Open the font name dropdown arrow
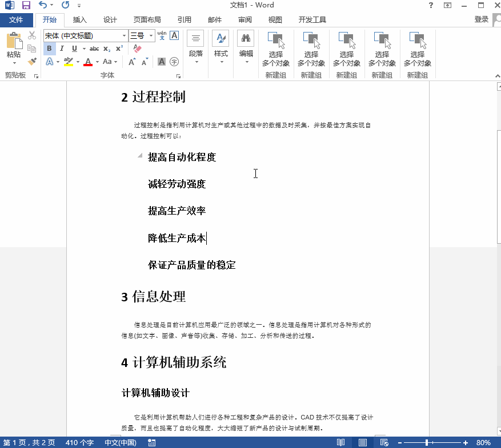This screenshot has width=501, height=448. 125,36
